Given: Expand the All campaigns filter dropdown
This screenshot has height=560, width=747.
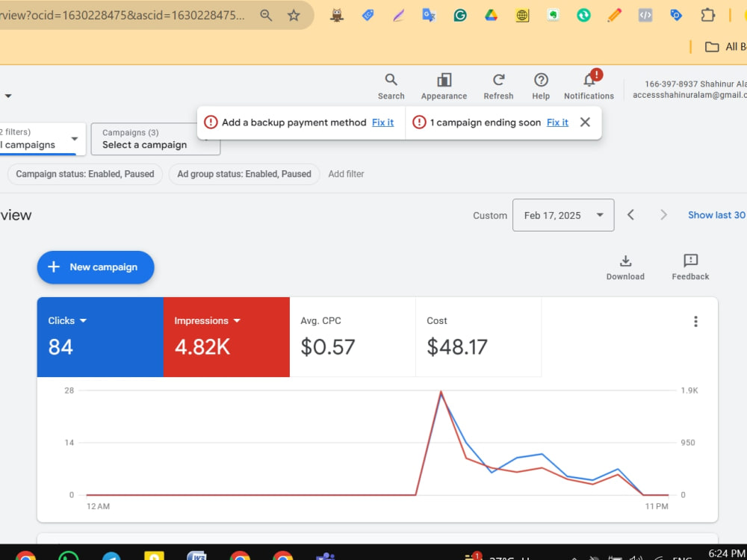Looking at the screenshot, I should pos(41,139).
